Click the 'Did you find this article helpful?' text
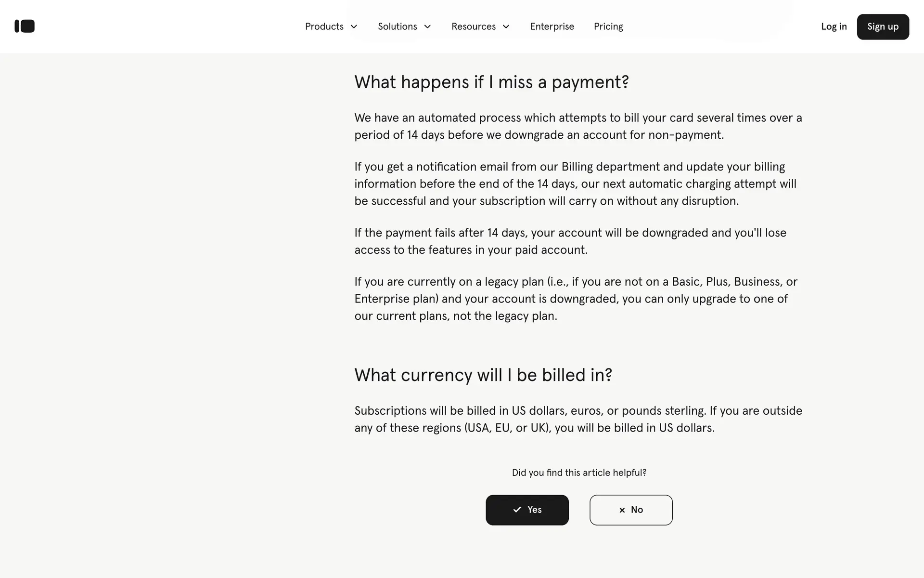 click(579, 473)
